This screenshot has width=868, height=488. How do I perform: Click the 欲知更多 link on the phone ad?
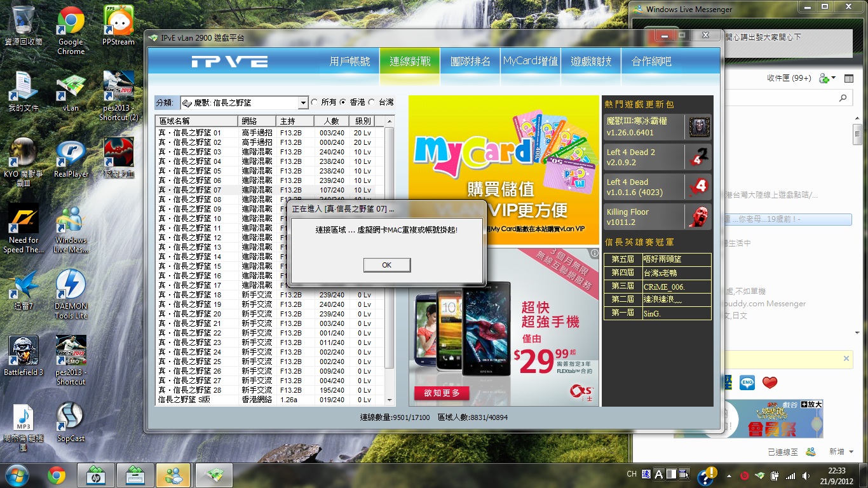[x=442, y=393]
